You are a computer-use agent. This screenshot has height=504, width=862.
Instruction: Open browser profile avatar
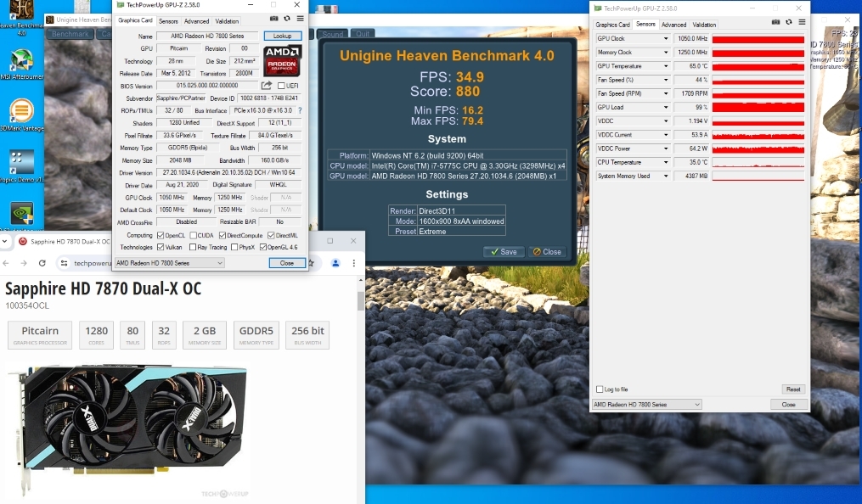click(x=335, y=263)
